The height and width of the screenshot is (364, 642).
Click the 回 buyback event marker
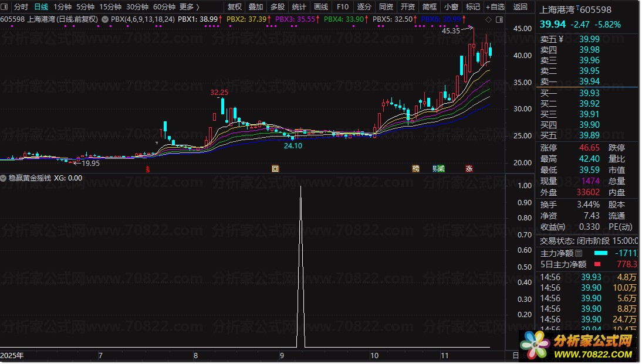pyautogui.click(x=275, y=168)
